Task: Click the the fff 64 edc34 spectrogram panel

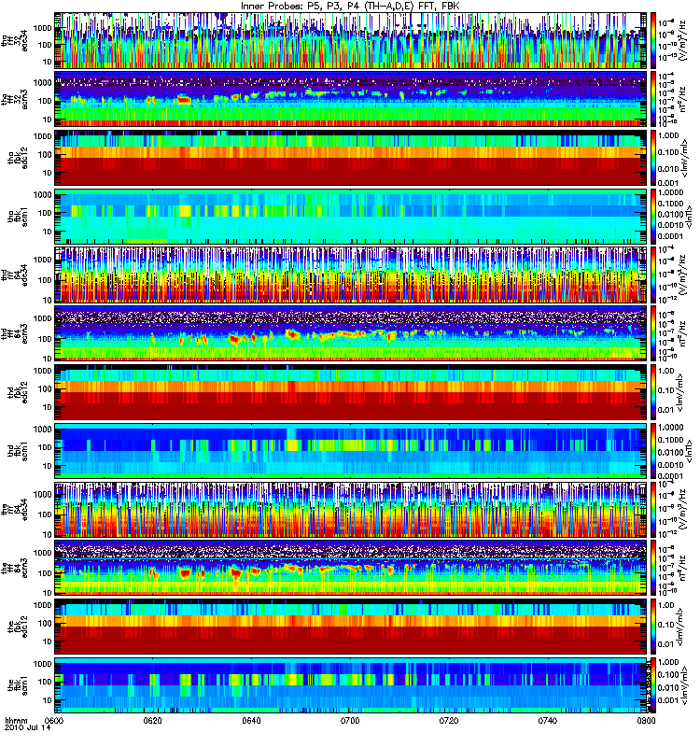Action: click(351, 509)
